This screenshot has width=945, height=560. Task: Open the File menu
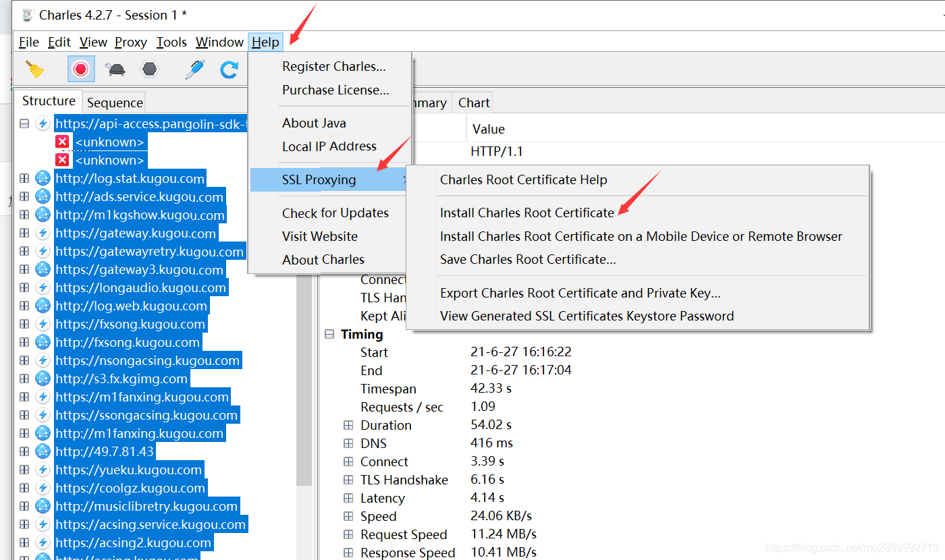[x=29, y=42]
